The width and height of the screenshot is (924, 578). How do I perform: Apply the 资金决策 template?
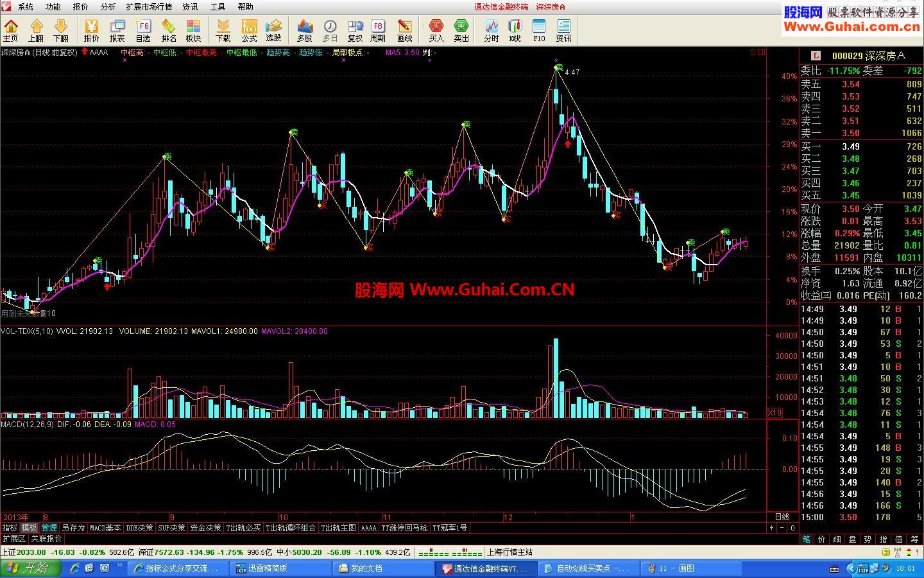pos(205,528)
